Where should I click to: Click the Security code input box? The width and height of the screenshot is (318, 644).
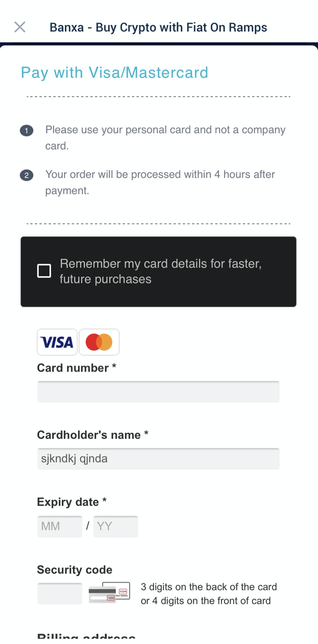click(x=60, y=593)
